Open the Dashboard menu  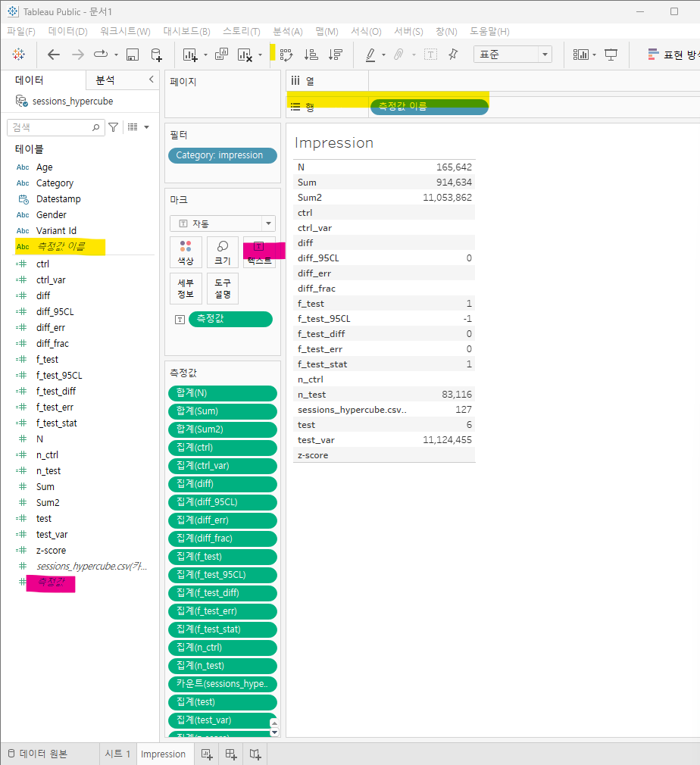tap(187, 31)
